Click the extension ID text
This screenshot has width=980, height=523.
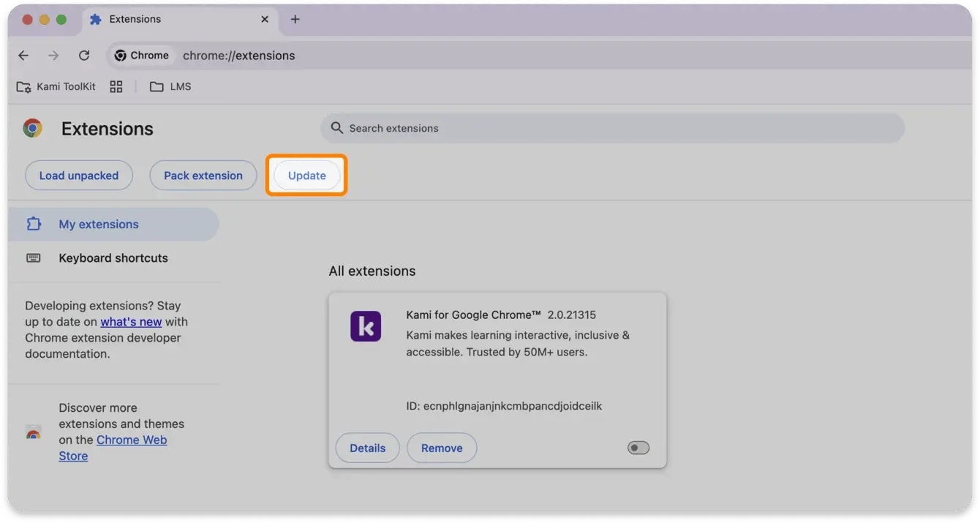(504, 406)
